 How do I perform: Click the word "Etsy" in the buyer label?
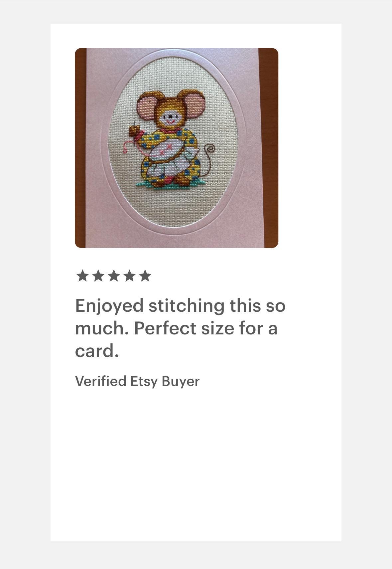coord(144,382)
